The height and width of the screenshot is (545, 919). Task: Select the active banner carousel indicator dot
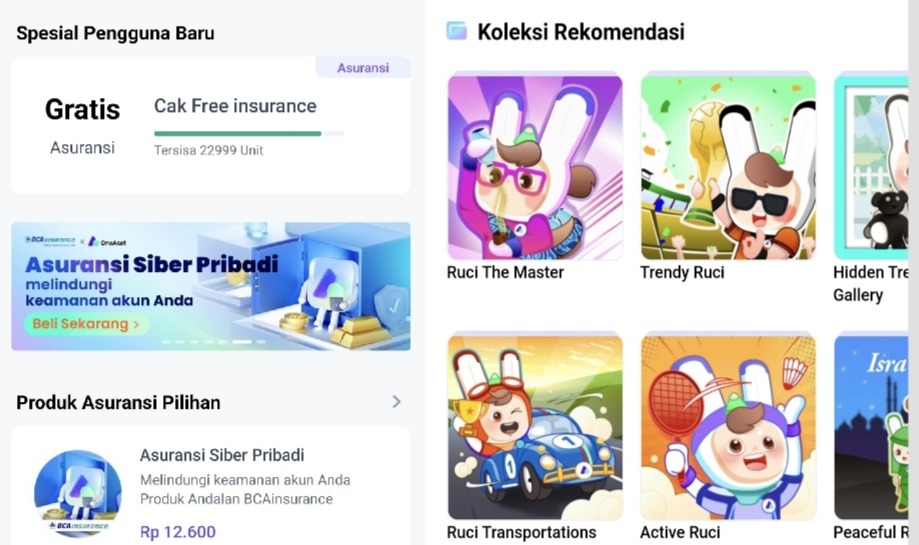coord(241,342)
